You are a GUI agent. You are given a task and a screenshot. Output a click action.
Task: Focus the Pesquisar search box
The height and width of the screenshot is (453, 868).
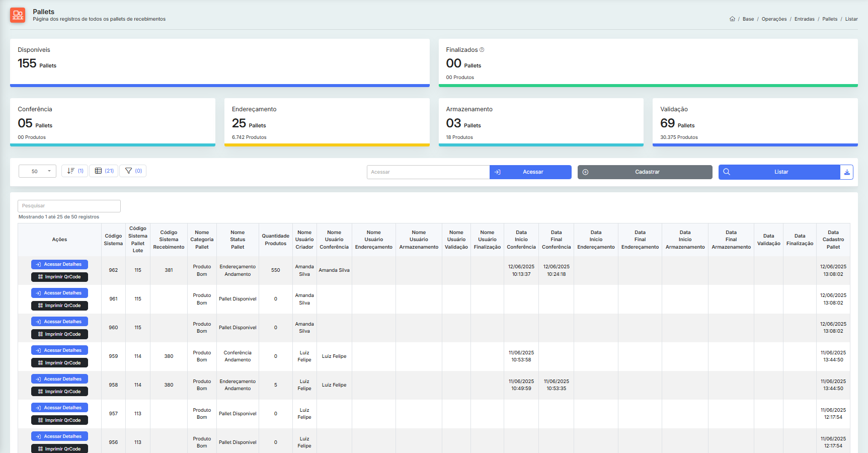(69, 206)
